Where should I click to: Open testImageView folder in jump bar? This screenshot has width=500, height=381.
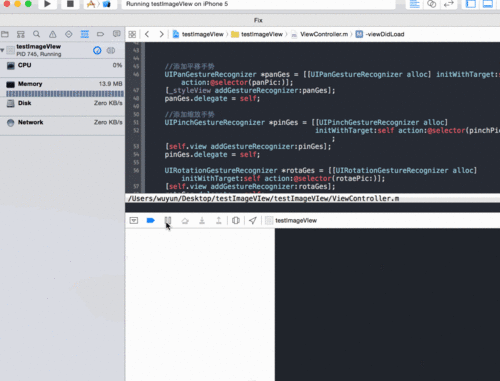point(257,34)
